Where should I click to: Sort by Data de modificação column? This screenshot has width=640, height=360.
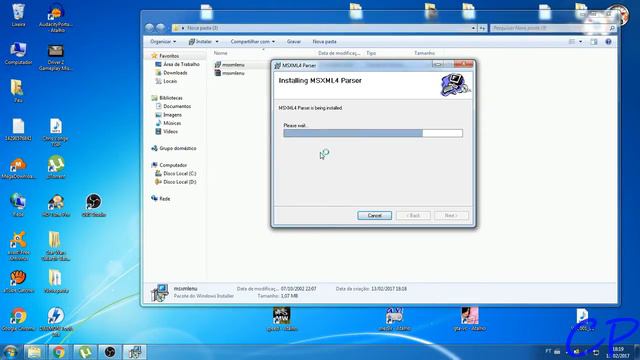click(x=339, y=53)
